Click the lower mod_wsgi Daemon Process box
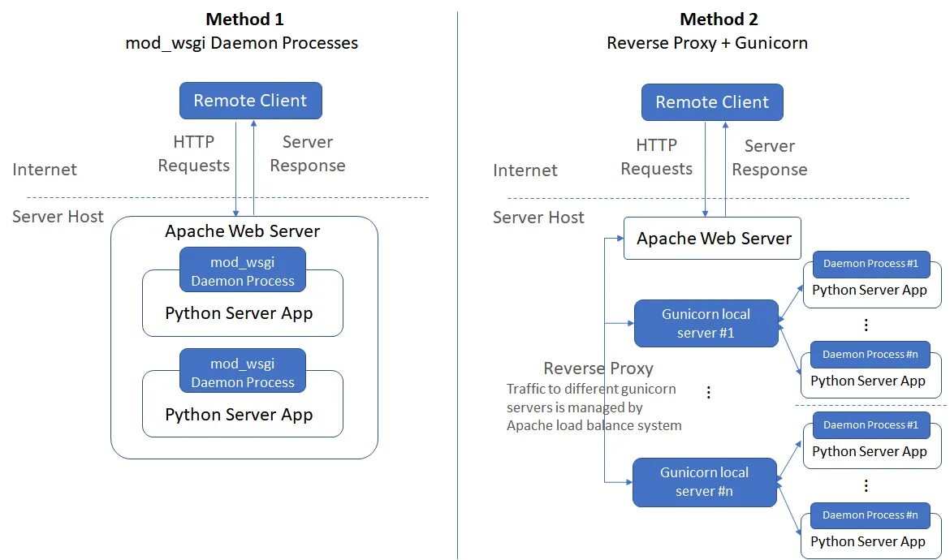Image resolution: width=950 pixels, height=560 pixels. [x=242, y=371]
